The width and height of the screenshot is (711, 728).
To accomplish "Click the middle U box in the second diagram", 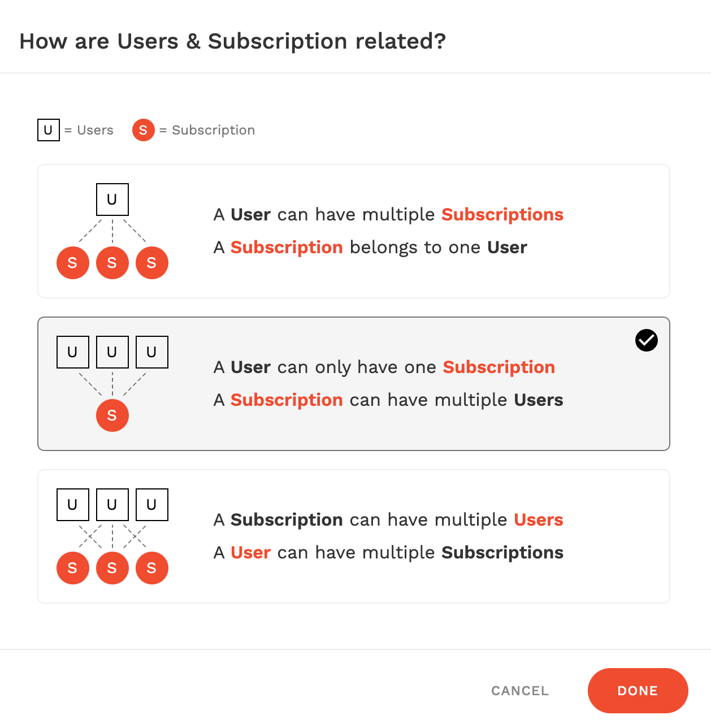I will [112, 352].
